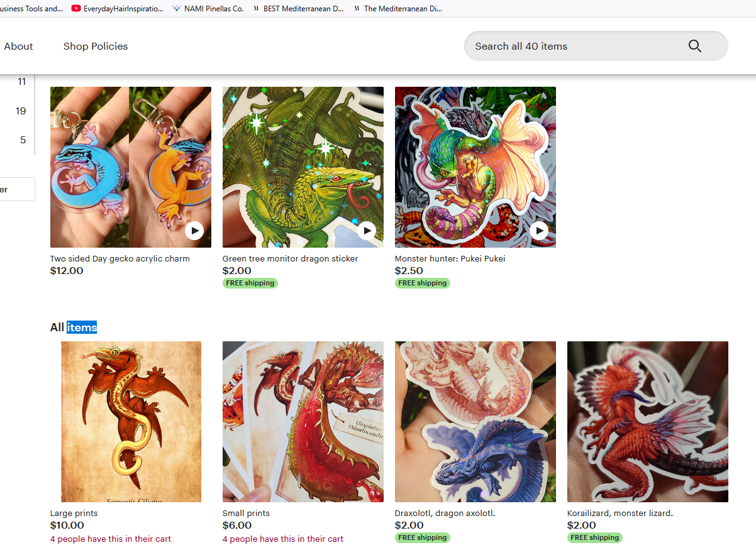Open the About shop tab
Viewport: 756px width, 550px height.
click(18, 46)
